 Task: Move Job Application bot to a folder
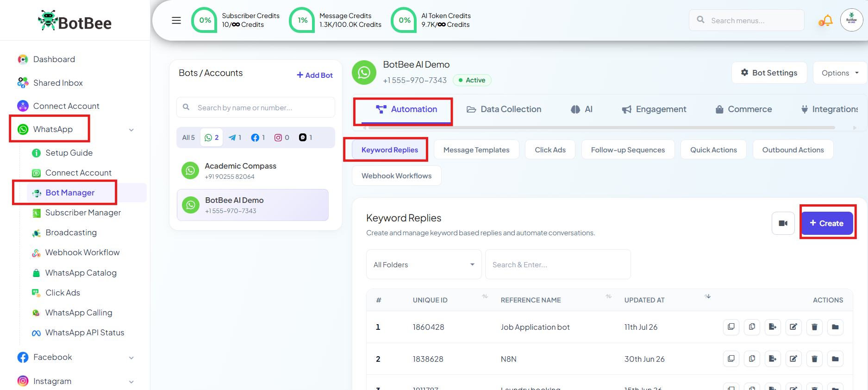click(835, 327)
